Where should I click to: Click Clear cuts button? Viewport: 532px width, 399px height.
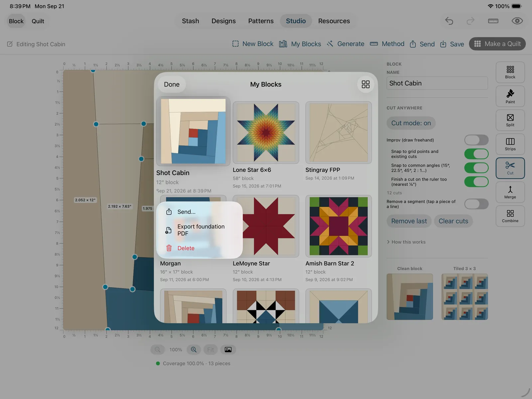[x=453, y=221]
